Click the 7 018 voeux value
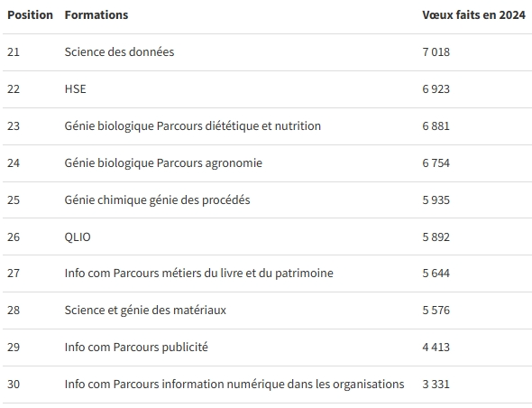 pos(436,52)
